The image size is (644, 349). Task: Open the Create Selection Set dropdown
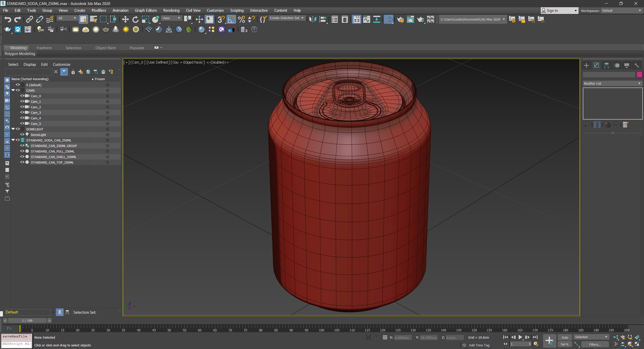click(x=287, y=18)
